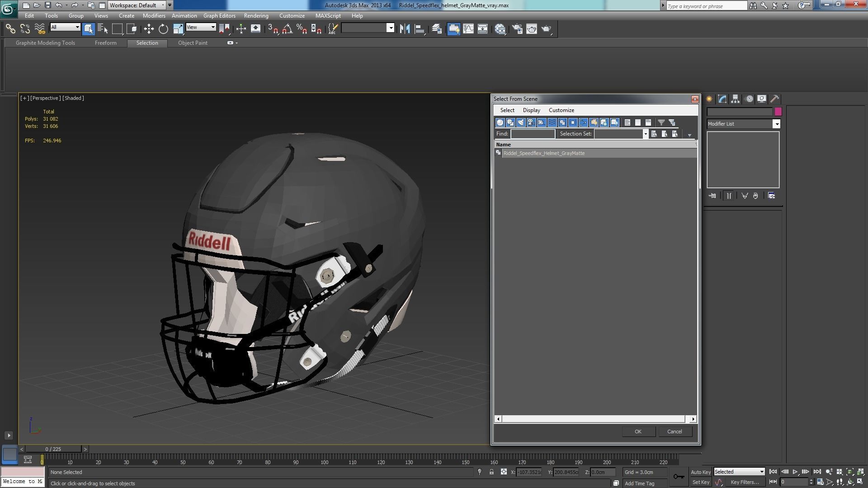This screenshot has height=488, width=868.
Task: Click the Pin Stack icon
Action: [x=712, y=196]
